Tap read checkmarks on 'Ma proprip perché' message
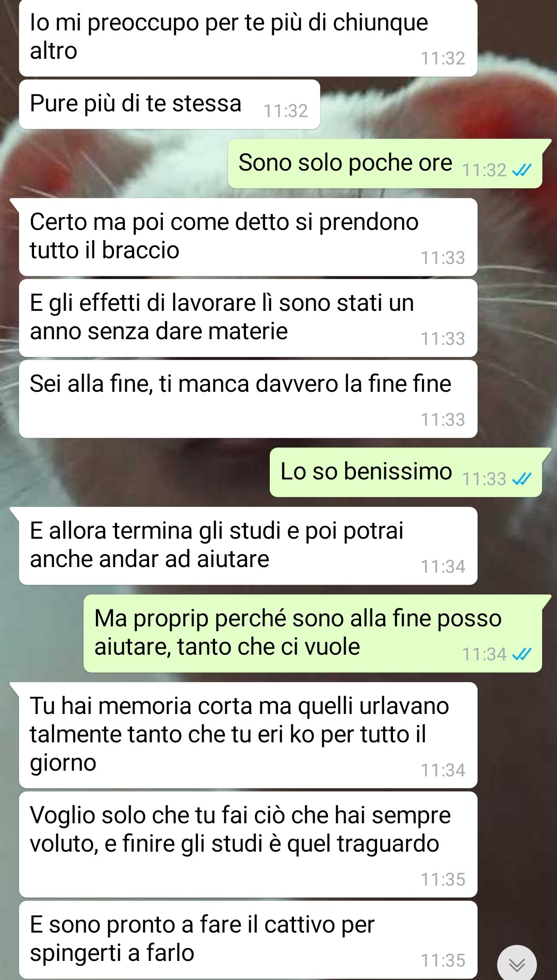 522,654
